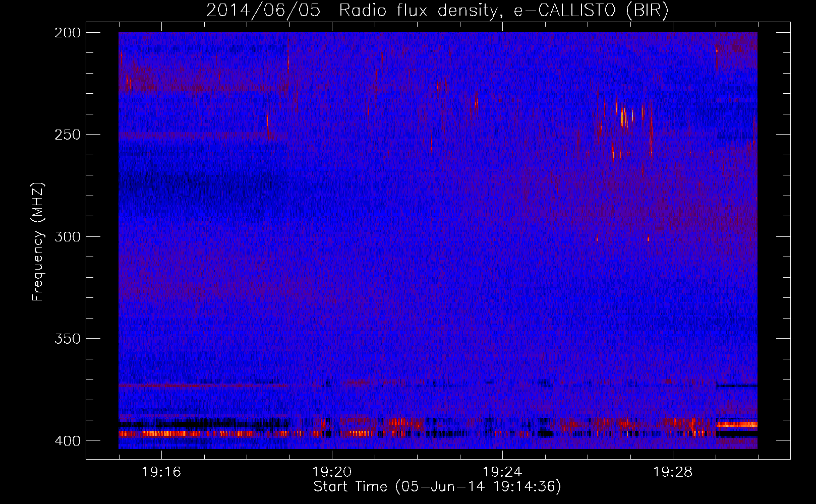Image resolution: width=816 pixels, height=504 pixels.
Task: Click the '350' frequency tick label
Action: (x=67, y=339)
